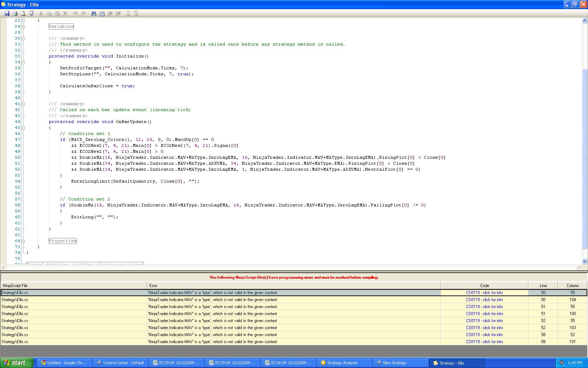Open the Windows Start menu

click(17, 363)
